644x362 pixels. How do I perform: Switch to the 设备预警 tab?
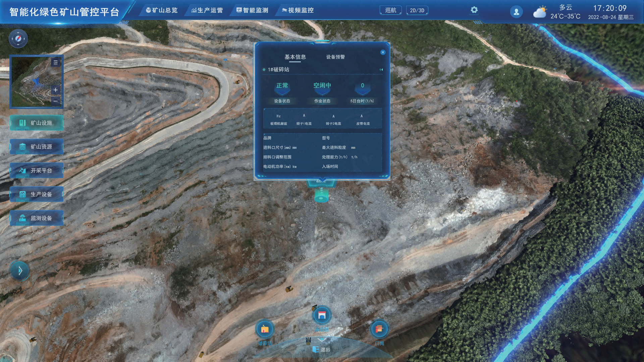point(335,57)
